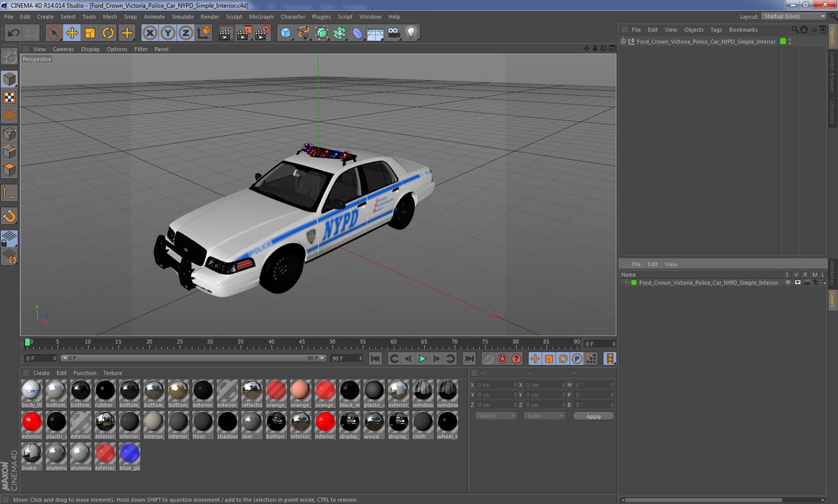
Task: Open the Layout Startup dropdown
Action: (x=794, y=16)
